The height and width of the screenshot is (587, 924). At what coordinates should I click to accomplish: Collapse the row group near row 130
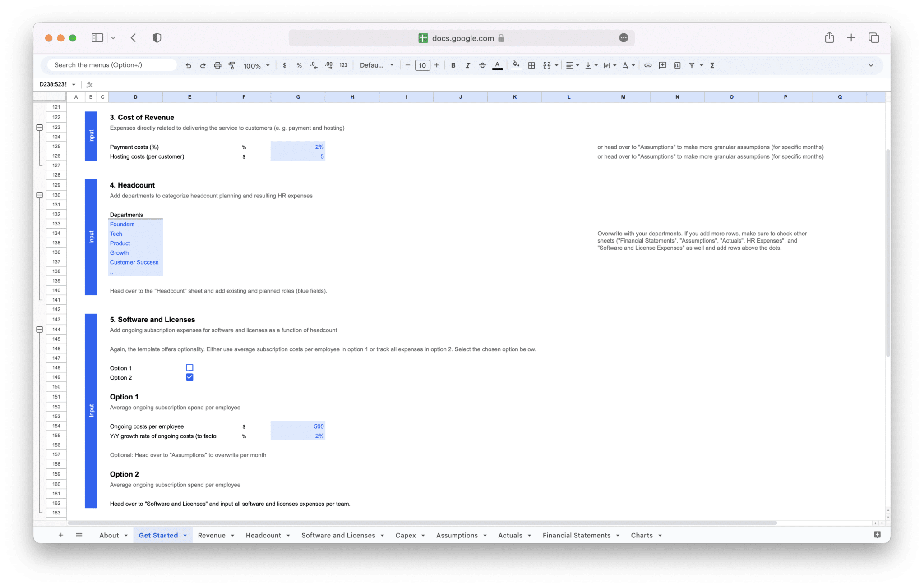pyautogui.click(x=39, y=195)
